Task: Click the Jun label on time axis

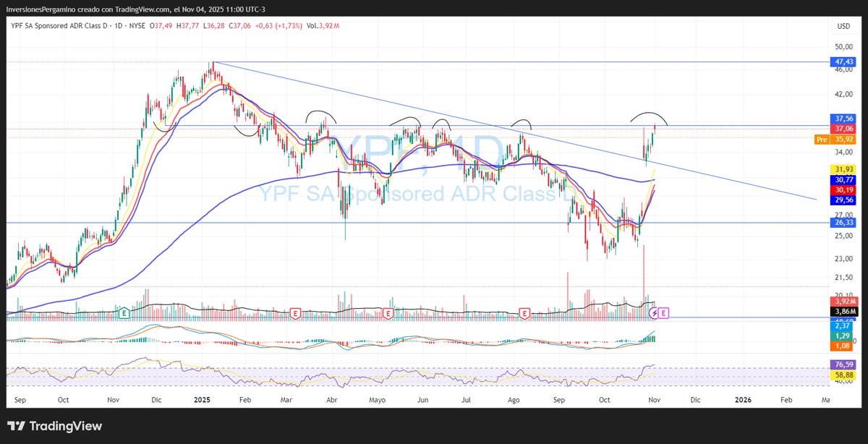Action: 422,399
